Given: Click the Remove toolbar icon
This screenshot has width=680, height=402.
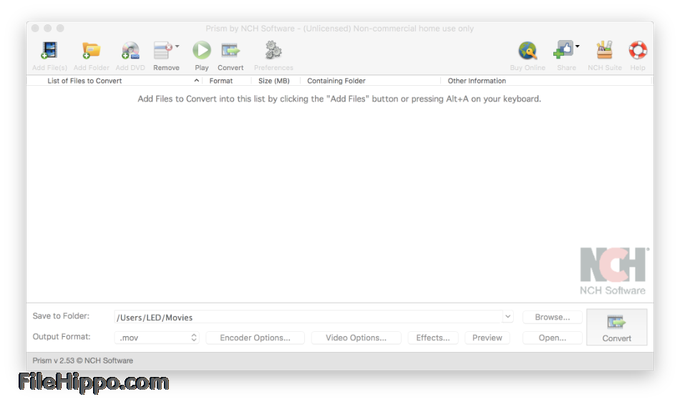Looking at the screenshot, I should tap(163, 50).
